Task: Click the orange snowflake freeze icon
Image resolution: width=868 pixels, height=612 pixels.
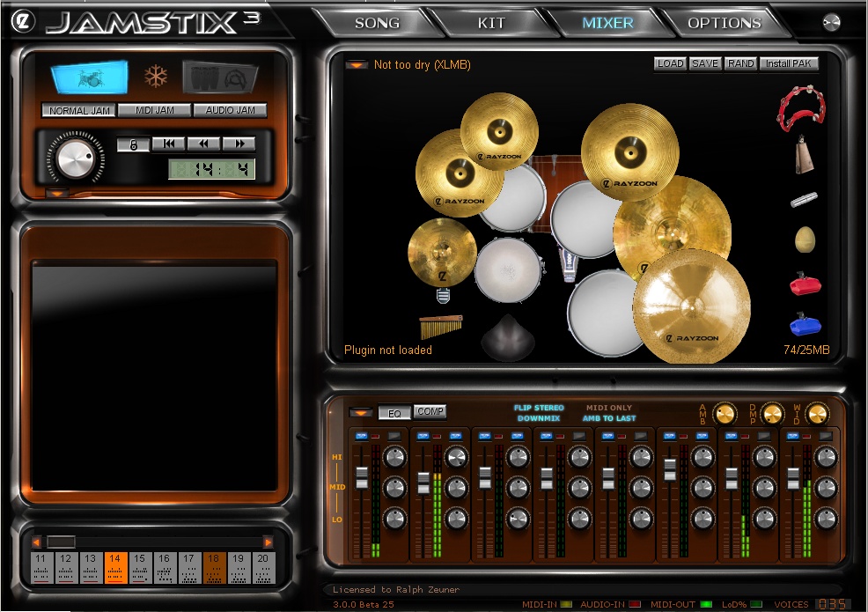Action: pyautogui.click(x=156, y=77)
